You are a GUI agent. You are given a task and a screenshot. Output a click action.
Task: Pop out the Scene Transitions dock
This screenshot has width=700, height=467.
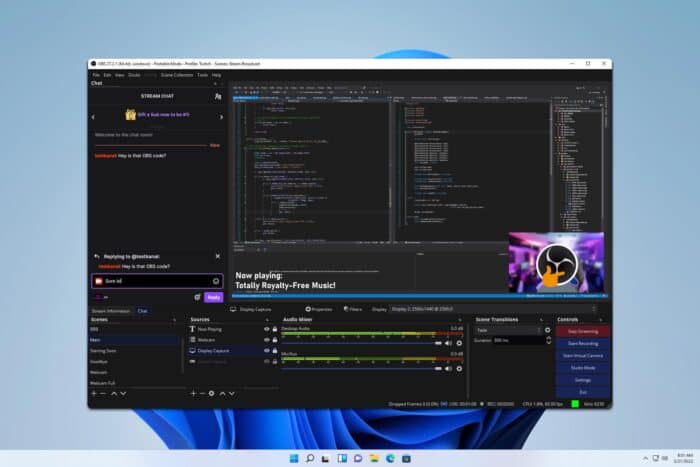[x=542, y=320]
